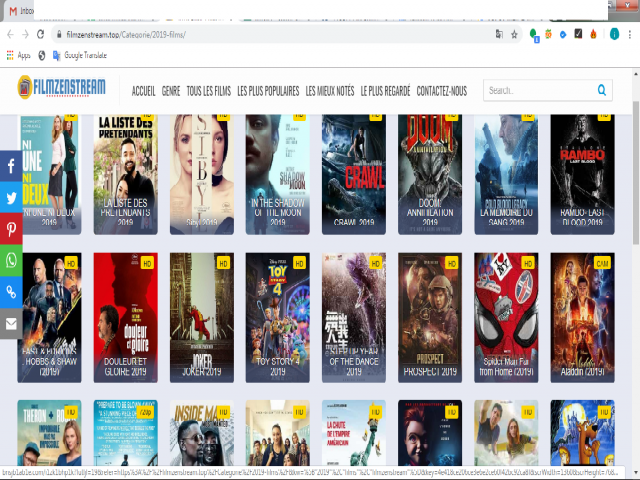The image size is (640, 480).
Task: Share on Twitter via sidebar icon
Action: click(11, 197)
